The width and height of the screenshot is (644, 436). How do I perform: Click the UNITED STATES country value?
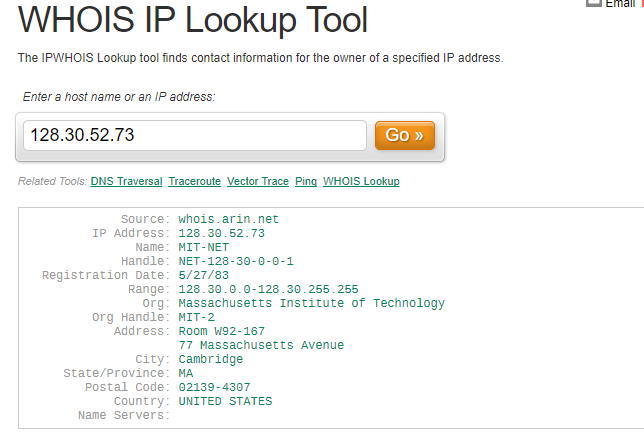[225, 401]
